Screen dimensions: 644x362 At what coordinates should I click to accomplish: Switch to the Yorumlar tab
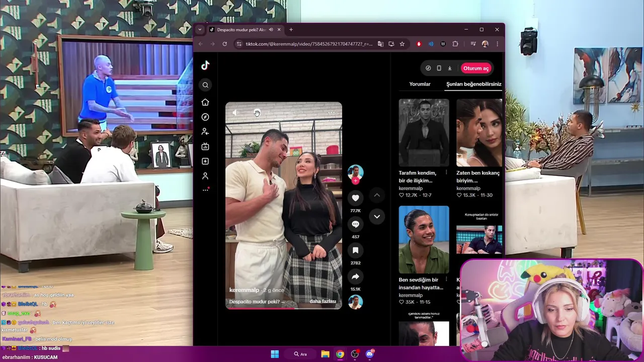coord(420,84)
